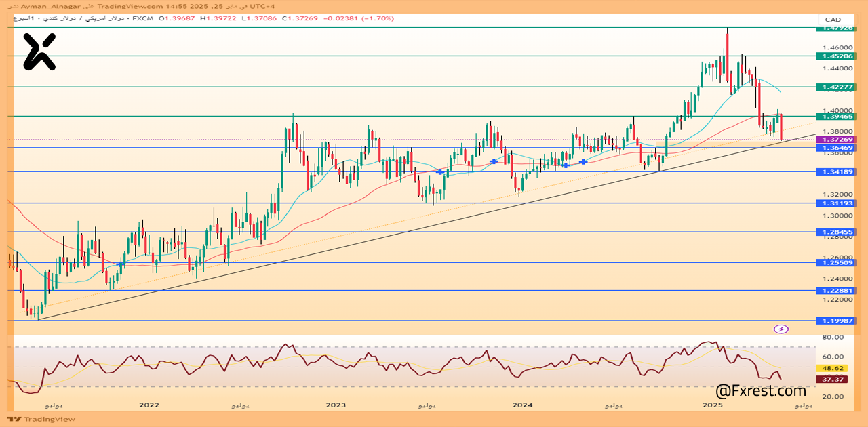Click the purple lightning bolt icon

coord(781,329)
